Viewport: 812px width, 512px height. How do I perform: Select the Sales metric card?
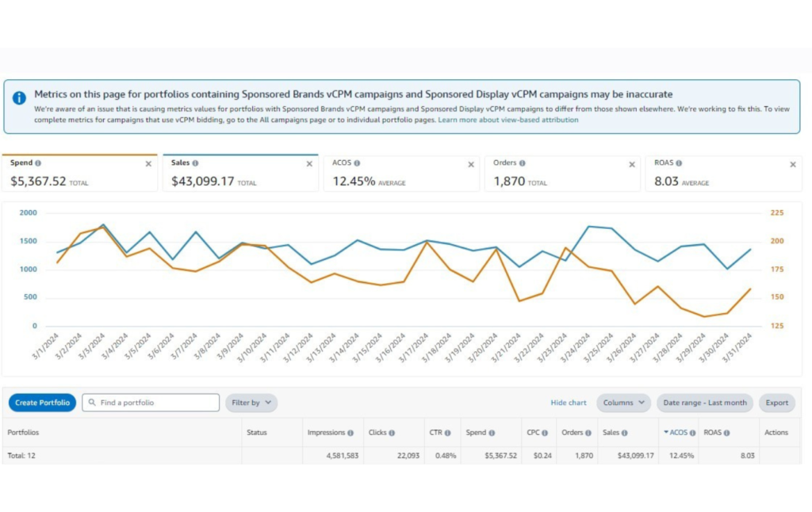pyautogui.click(x=241, y=173)
